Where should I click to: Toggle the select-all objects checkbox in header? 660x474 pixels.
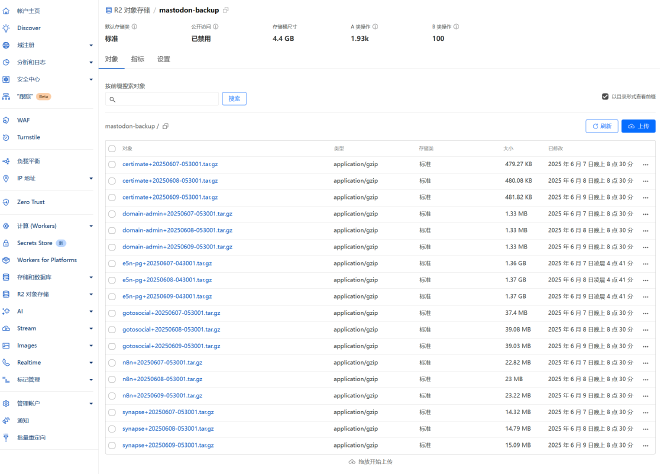click(112, 148)
